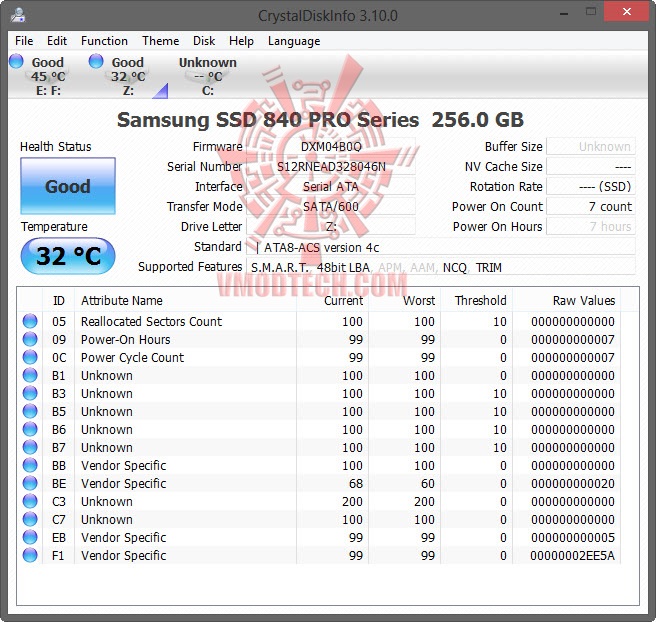Click the Supported Features field

(441, 267)
